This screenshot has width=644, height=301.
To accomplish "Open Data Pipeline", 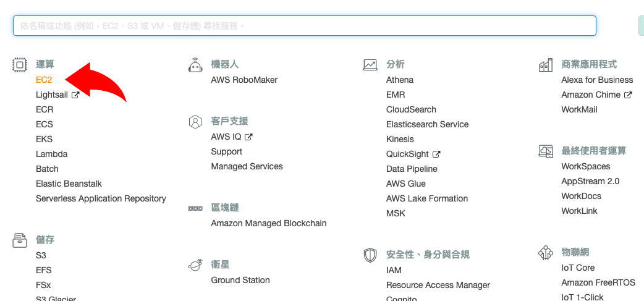I will click(412, 169).
